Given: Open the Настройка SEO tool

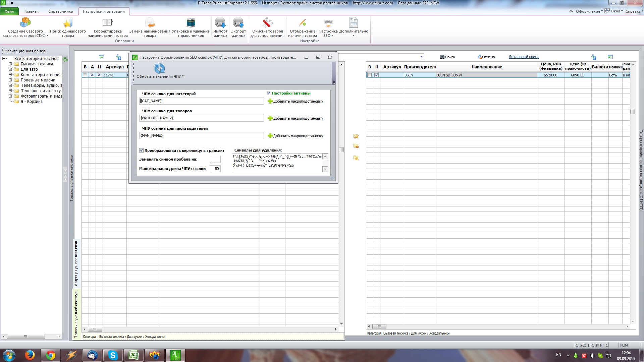Looking at the screenshot, I should tap(328, 27).
